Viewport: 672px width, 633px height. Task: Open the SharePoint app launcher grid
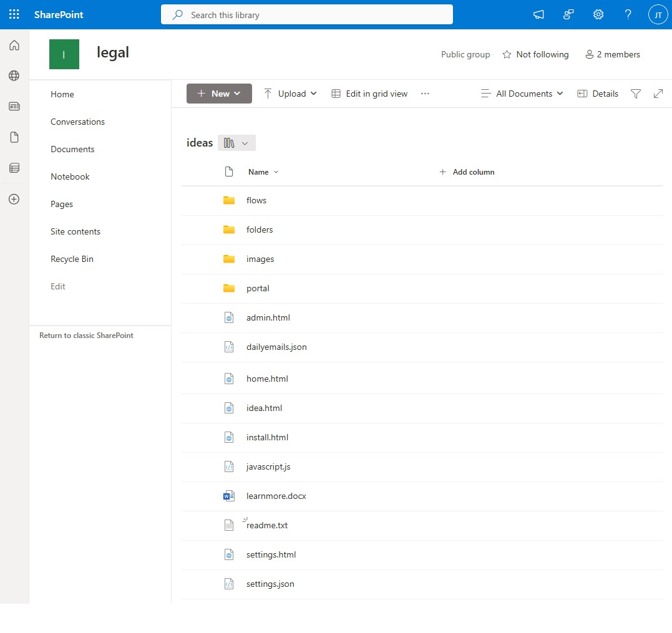(x=14, y=14)
